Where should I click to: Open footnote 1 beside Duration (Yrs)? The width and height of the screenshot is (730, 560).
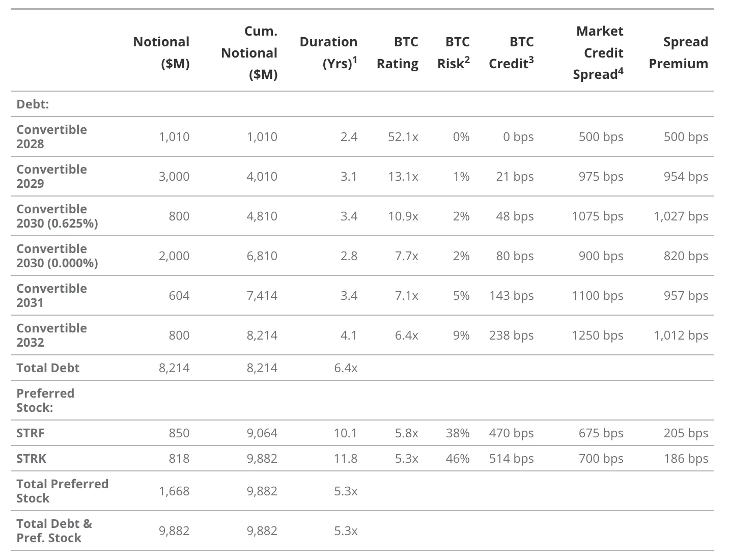coord(355,60)
